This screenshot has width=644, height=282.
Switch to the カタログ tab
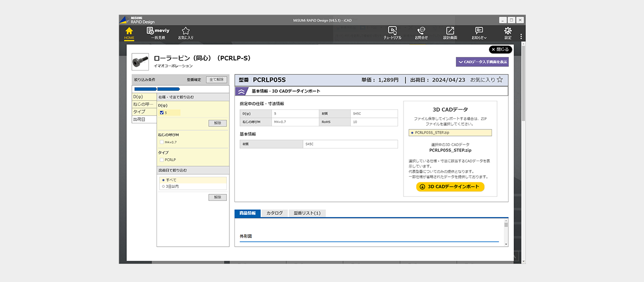274,213
